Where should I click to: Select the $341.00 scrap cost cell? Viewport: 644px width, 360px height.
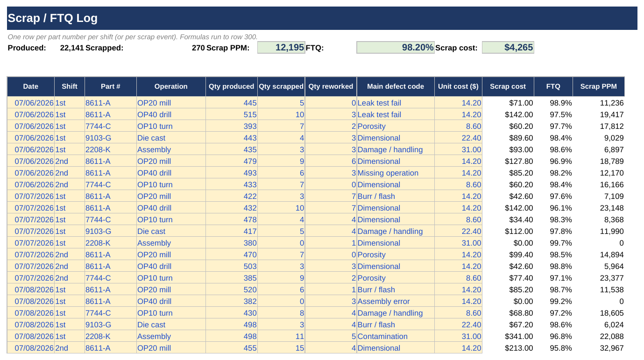click(x=508, y=336)
